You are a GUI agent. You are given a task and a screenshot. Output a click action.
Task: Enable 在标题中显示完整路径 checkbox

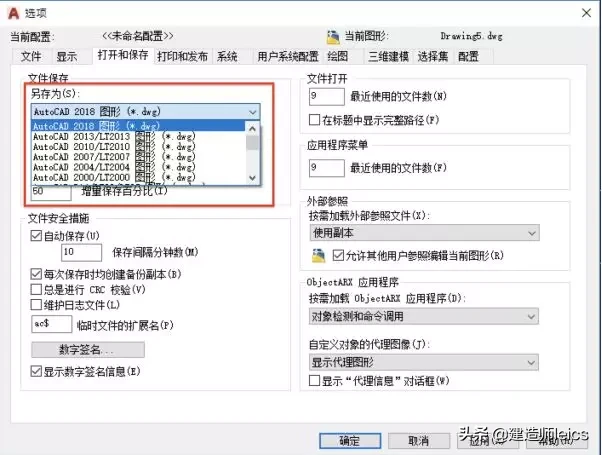pyautogui.click(x=314, y=120)
